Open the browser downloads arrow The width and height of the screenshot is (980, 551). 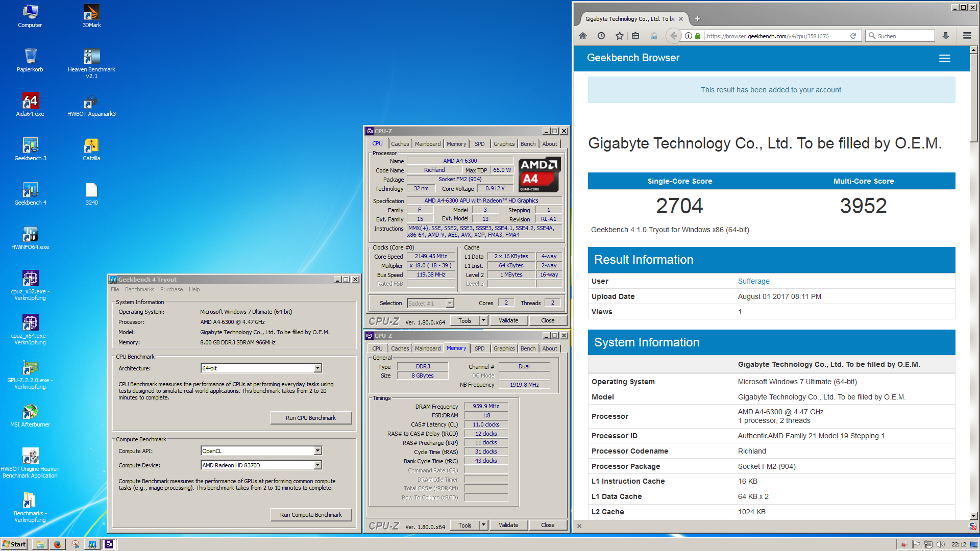point(946,36)
